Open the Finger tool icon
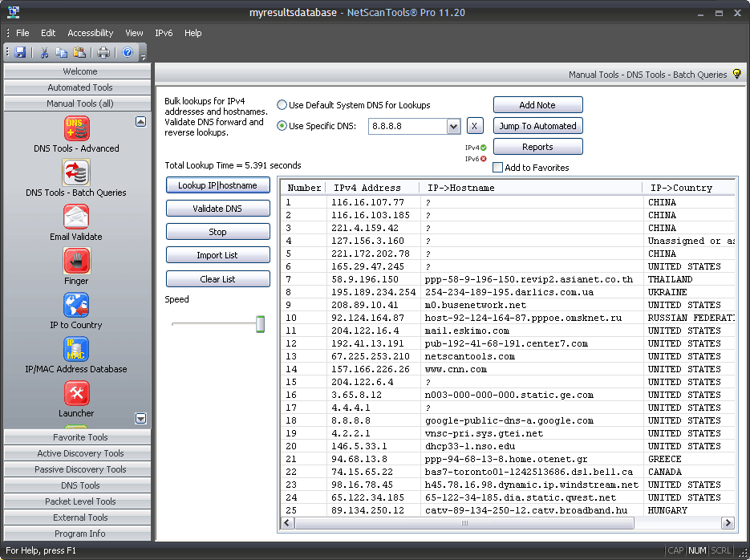The height and width of the screenshot is (560, 750). [x=76, y=261]
